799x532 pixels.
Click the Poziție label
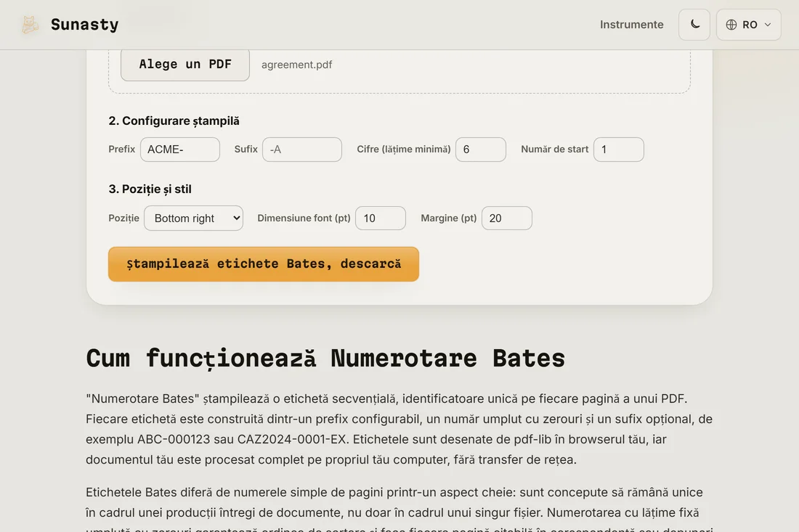[123, 218]
